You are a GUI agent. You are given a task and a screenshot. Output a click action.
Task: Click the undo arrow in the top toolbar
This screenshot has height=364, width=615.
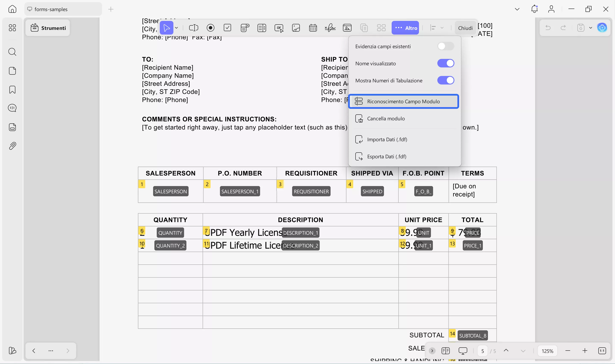click(x=548, y=28)
